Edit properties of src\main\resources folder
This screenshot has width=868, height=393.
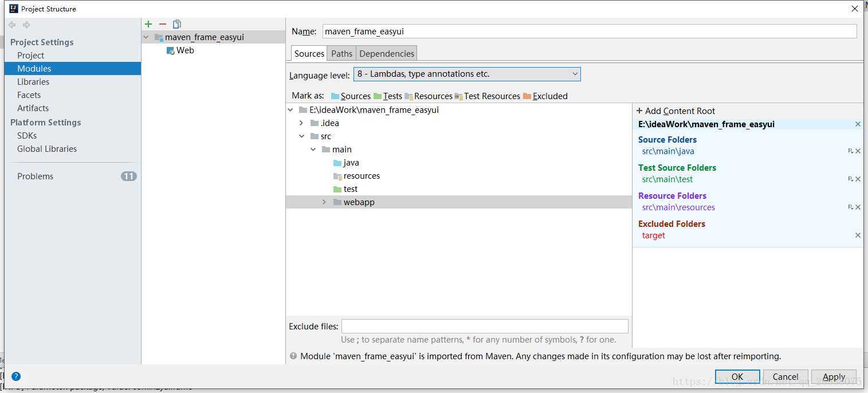click(851, 207)
